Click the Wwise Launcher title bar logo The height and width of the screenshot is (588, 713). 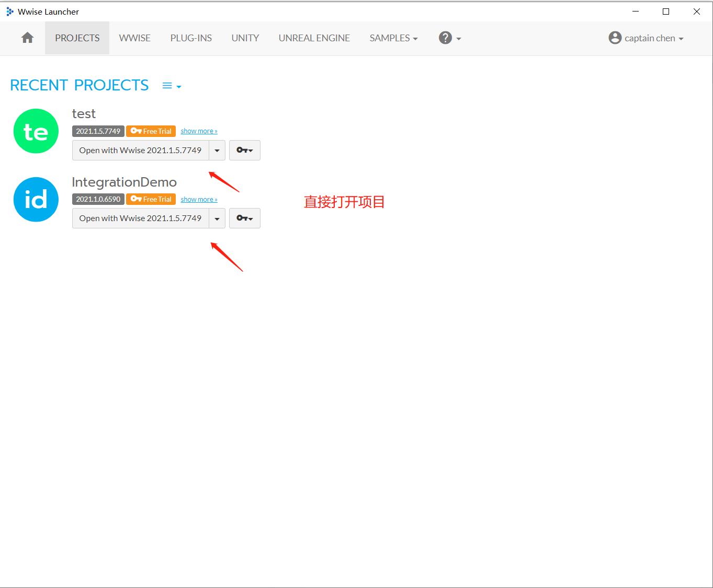[10, 11]
